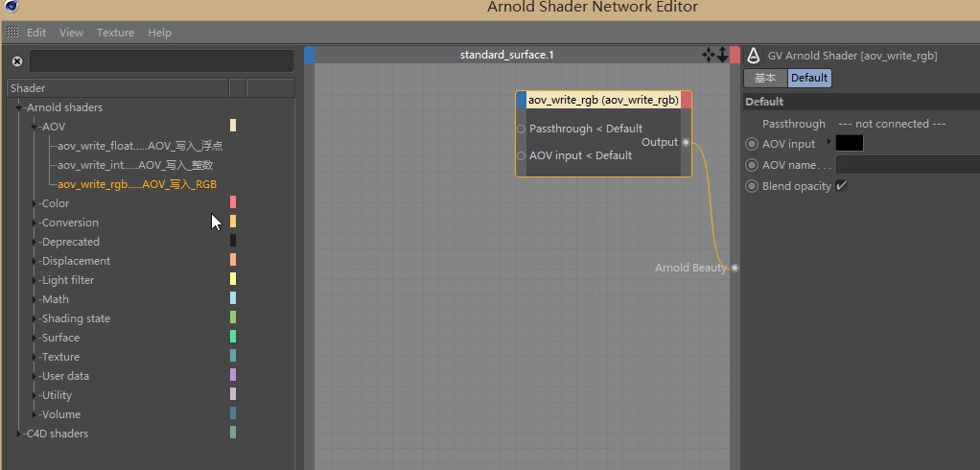Viewport: 980px width, 470px height.
Task: Expand the AOV input color arrow
Action: (x=829, y=142)
